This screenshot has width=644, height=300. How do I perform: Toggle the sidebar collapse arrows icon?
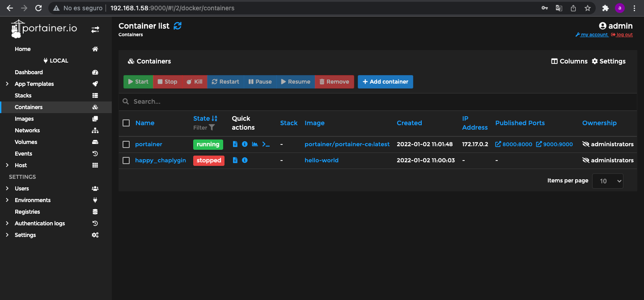pos(95,30)
